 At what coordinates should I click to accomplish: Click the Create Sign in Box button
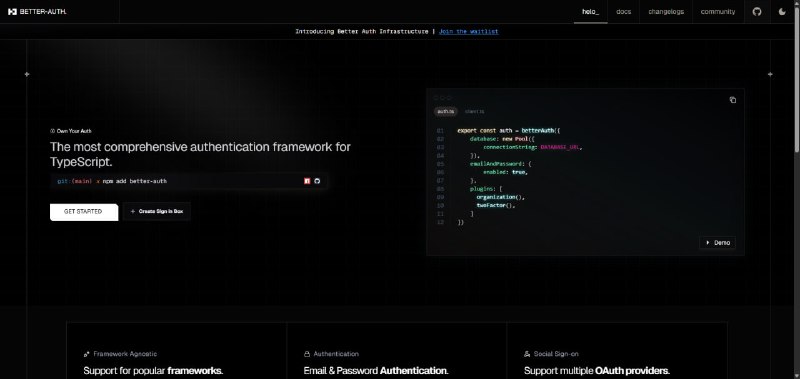coord(157,212)
